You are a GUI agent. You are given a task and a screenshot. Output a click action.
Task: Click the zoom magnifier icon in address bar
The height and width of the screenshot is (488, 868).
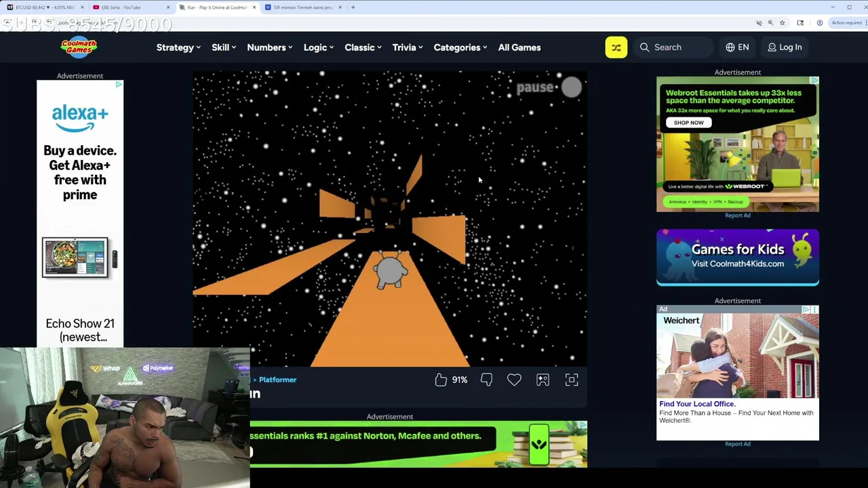coord(770,23)
